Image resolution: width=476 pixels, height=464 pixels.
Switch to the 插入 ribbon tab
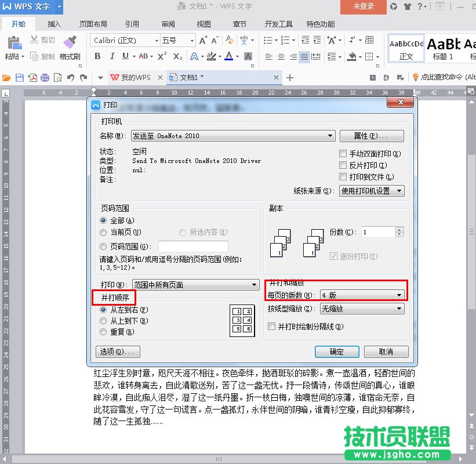click(54, 24)
